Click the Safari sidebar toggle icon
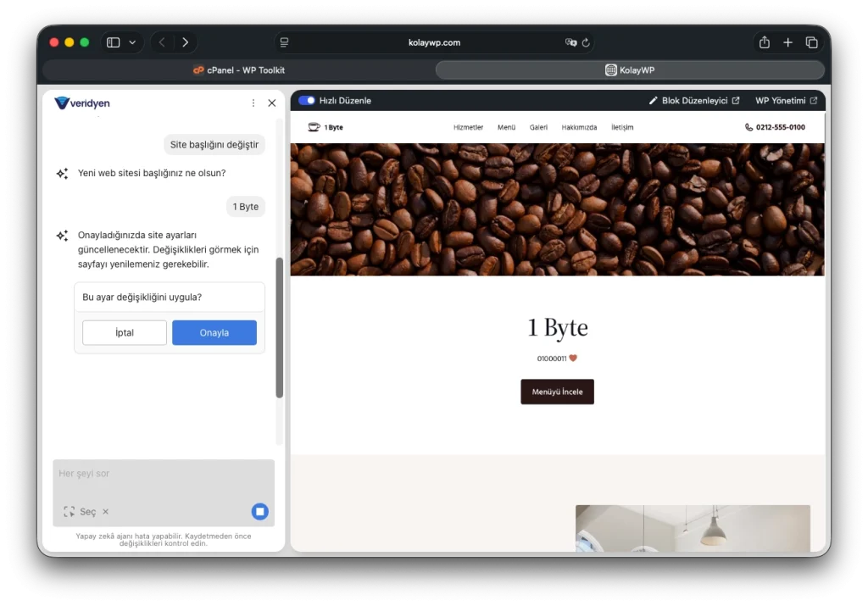The image size is (868, 606). [113, 42]
